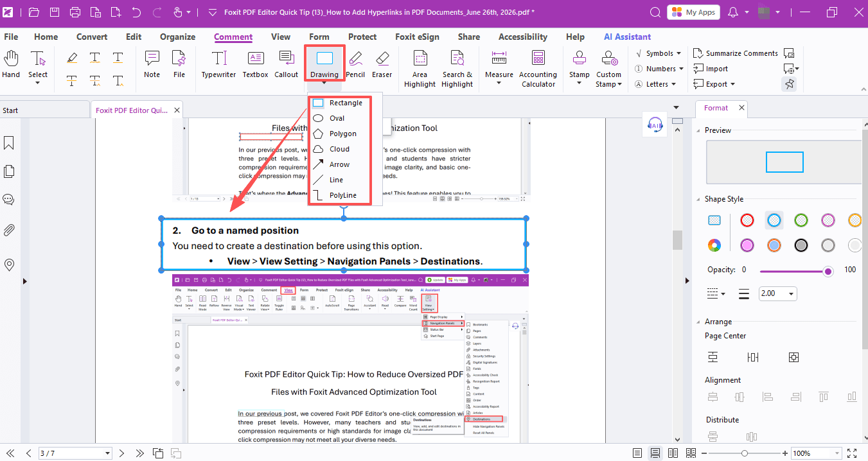
Task: Open the AI Assistant tab
Action: pos(628,37)
